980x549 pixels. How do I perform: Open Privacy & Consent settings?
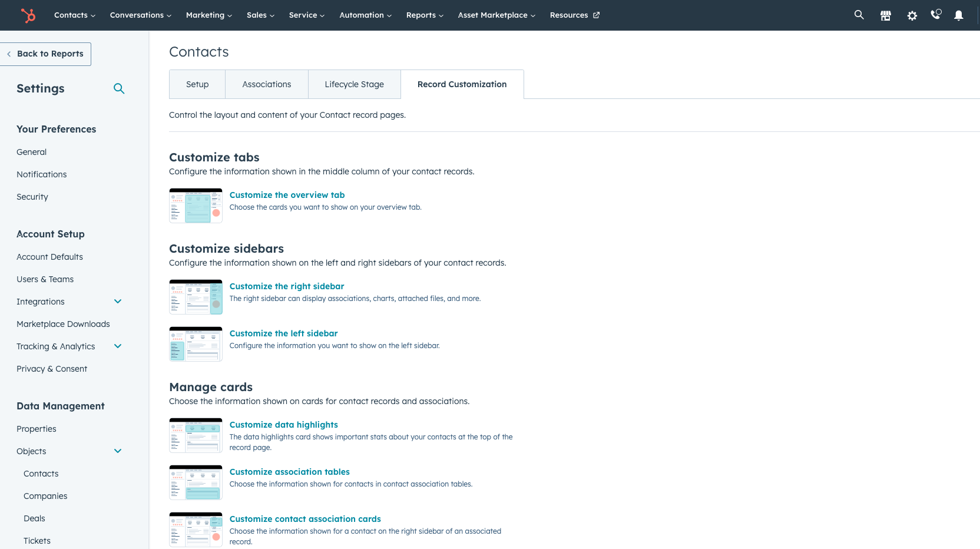tap(52, 369)
